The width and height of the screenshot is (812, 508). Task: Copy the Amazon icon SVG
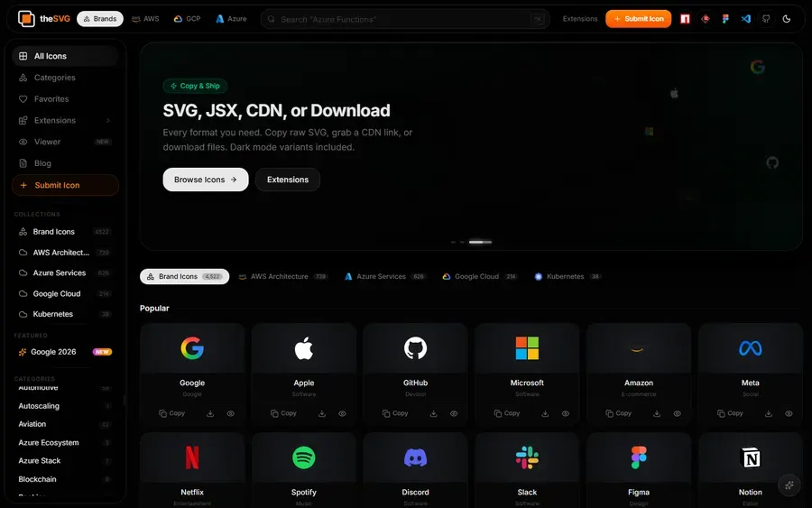point(619,414)
